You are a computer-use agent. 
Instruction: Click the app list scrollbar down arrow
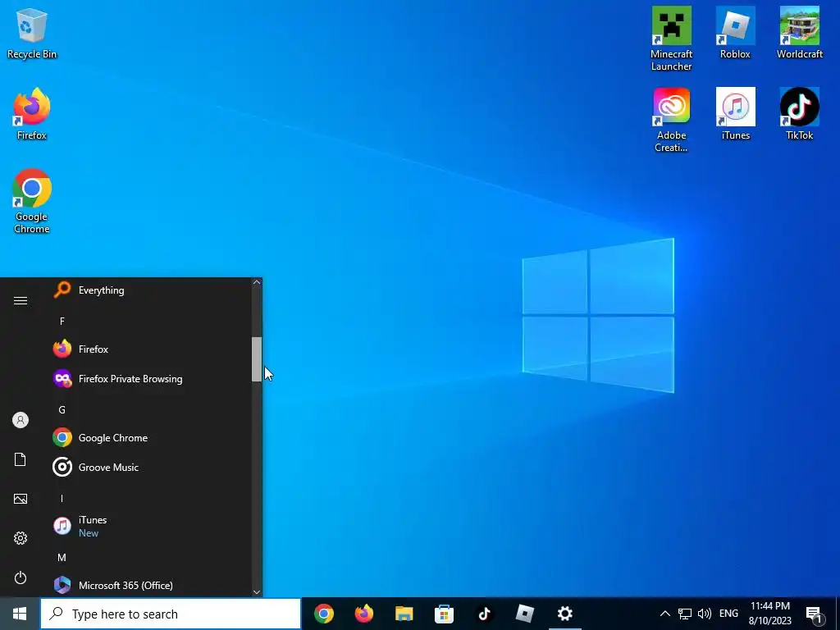[257, 591]
